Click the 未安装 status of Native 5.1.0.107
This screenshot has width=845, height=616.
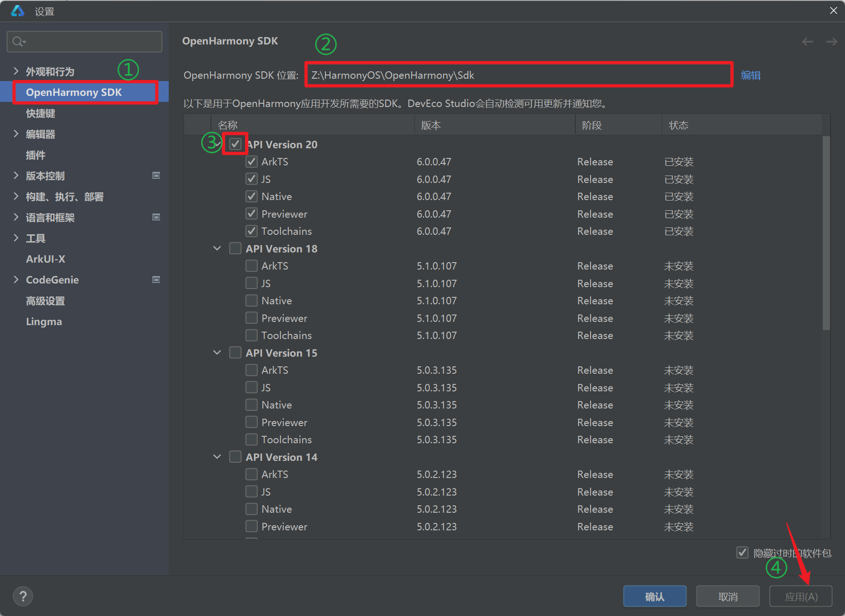[x=679, y=301]
